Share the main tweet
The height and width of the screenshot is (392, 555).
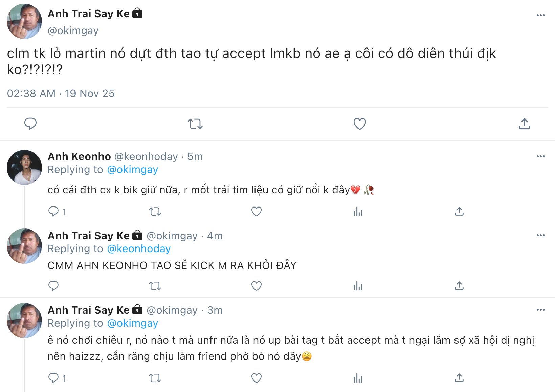click(x=524, y=124)
